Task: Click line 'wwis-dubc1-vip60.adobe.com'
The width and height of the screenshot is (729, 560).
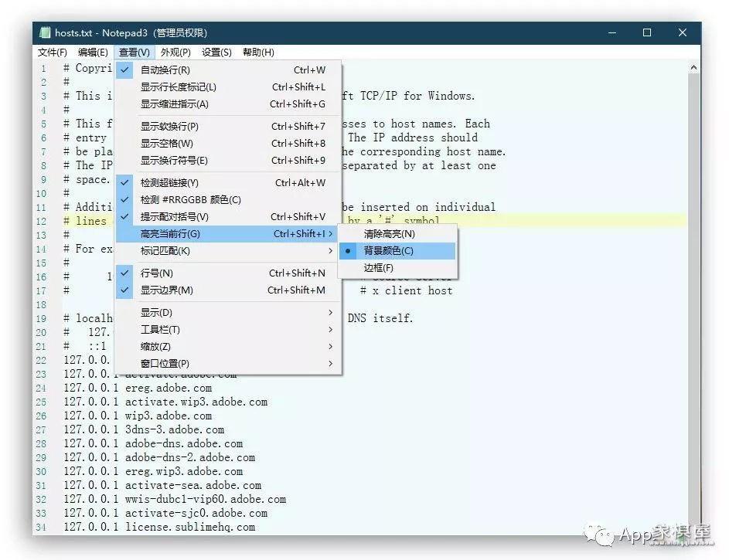Action: pyautogui.click(x=206, y=499)
